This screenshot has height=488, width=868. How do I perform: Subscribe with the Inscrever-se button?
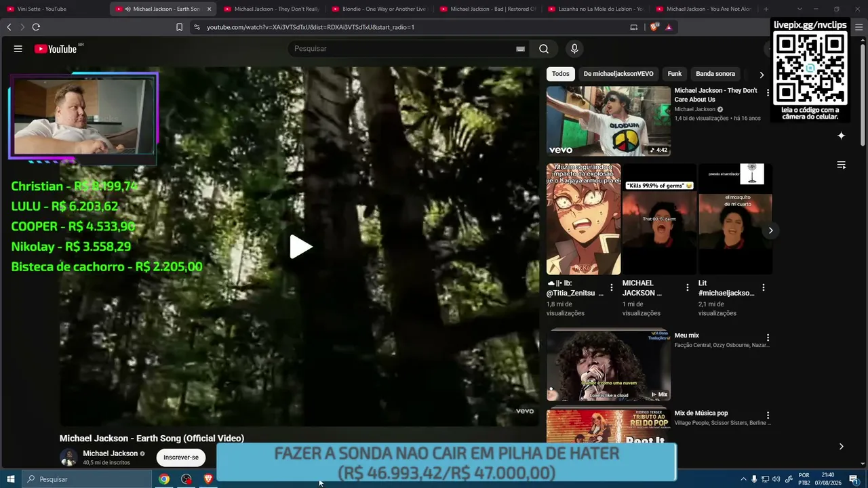point(181,457)
